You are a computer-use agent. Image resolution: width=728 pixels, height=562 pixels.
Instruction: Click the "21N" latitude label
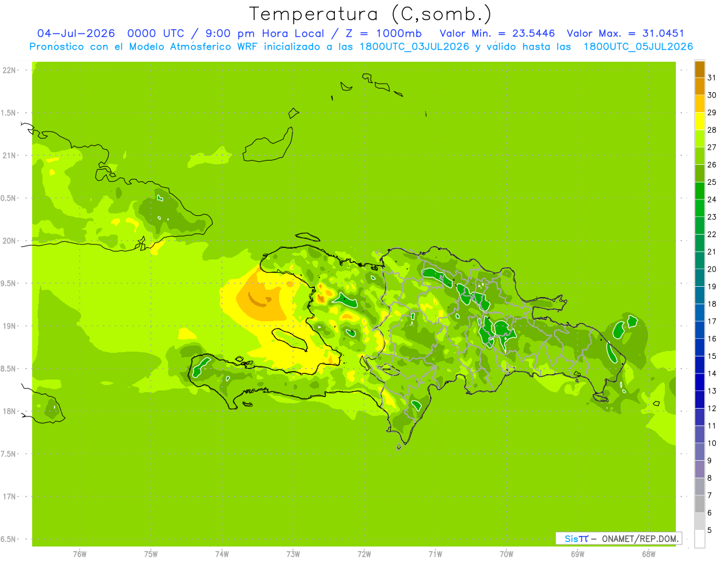8,155
